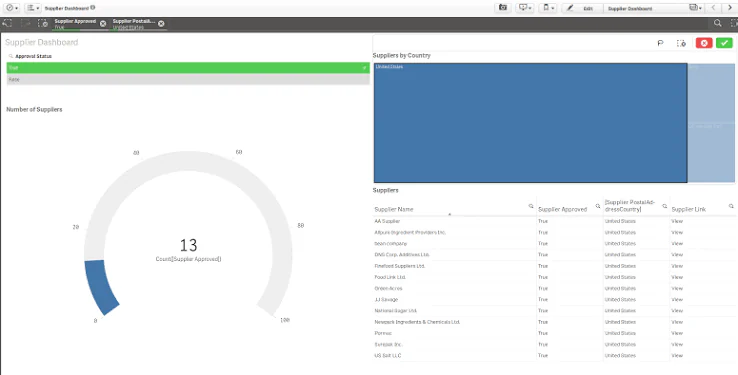Screen dimensions: 738x375
Task: Go to the next sheet
Action: [x=730, y=8]
